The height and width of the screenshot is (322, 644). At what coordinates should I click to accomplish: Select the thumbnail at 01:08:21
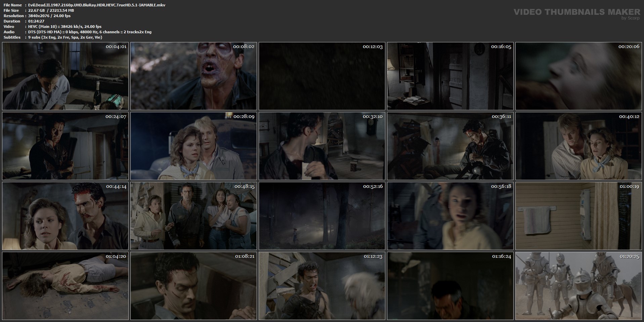click(194, 286)
